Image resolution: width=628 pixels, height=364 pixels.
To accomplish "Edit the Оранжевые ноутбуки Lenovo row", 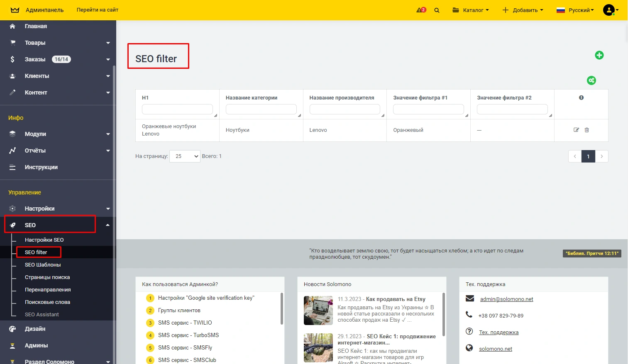I will 576,130.
